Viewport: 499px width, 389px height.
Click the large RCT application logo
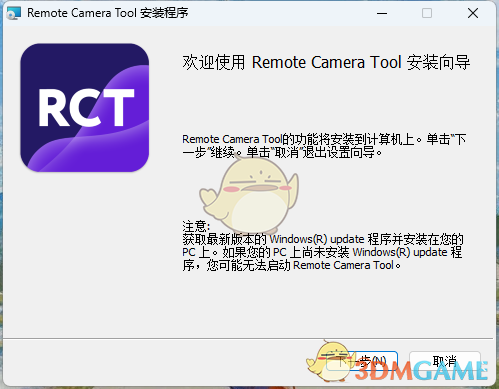tap(85, 107)
